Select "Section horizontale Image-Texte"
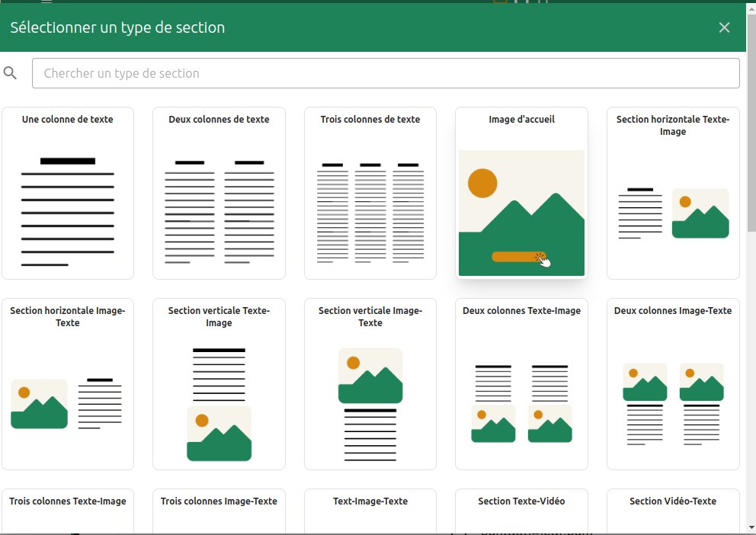756x535 pixels. [x=68, y=383]
